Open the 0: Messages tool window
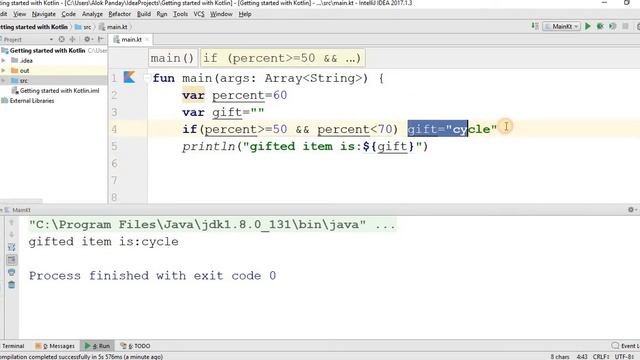Screen dimensions: 640x360 (x=55, y=346)
